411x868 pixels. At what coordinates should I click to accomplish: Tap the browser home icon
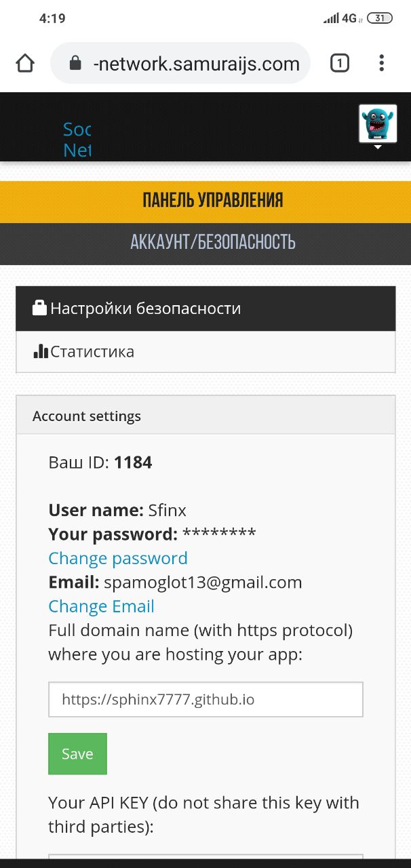(x=25, y=64)
